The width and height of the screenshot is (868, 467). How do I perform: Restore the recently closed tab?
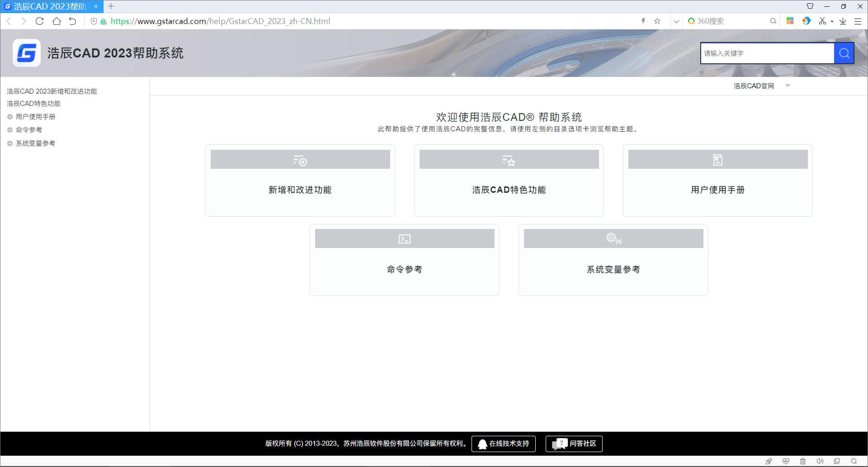(x=72, y=21)
